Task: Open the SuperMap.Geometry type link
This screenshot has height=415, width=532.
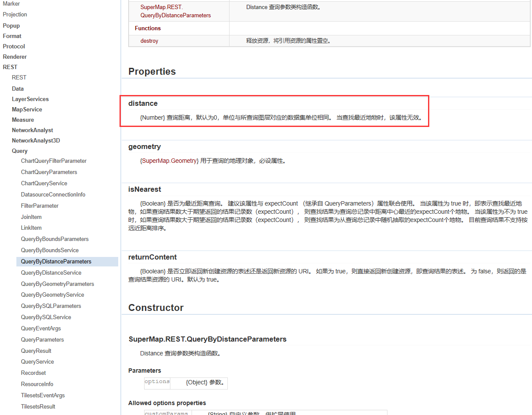Action: pos(169,161)
